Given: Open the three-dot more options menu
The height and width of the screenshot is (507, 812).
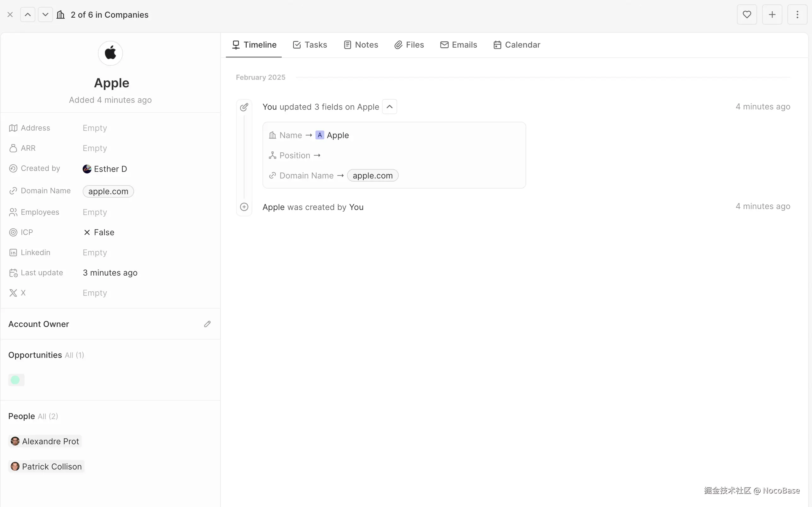Looking at the screenshot, I should pyautogui.click(x=797, y=15).
